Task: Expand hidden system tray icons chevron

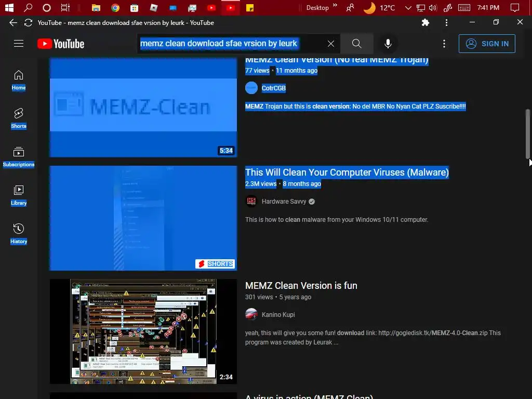Action: 408,7
